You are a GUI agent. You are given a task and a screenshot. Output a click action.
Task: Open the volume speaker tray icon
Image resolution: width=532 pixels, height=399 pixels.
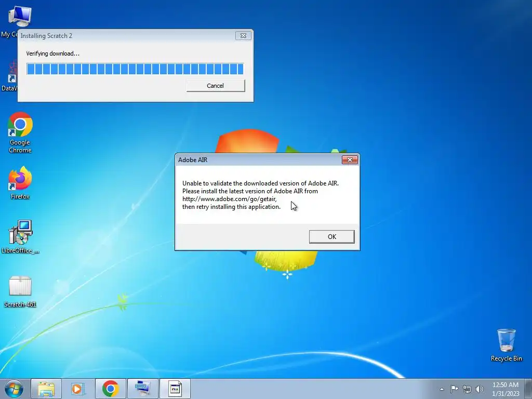(480, 389)
